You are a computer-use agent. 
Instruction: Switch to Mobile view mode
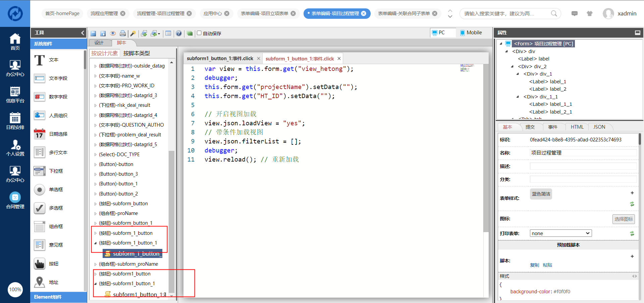pos(471,33)
